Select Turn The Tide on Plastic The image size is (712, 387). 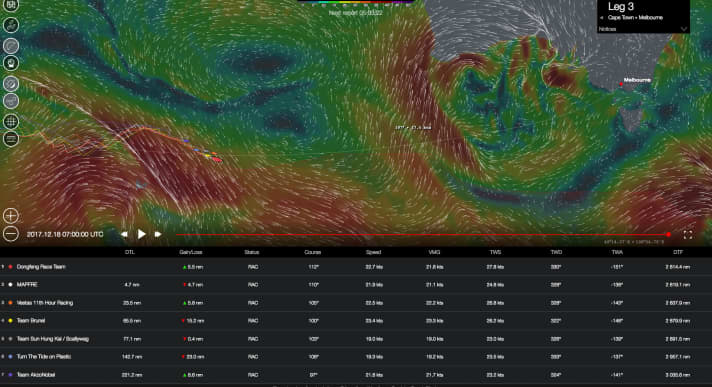pos(44,357)
